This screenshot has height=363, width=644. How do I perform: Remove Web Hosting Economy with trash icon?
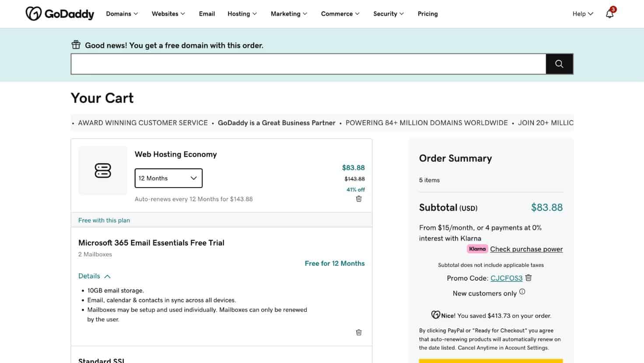pos(359,199)
